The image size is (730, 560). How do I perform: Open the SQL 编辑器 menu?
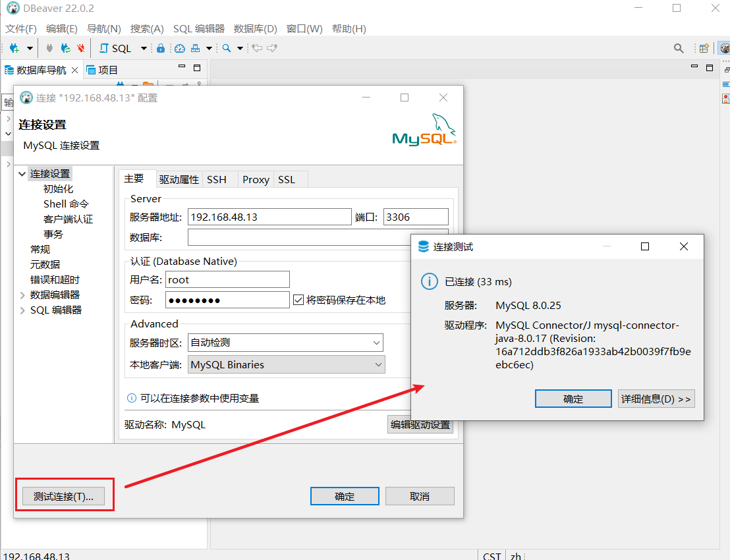click(199, 29)
